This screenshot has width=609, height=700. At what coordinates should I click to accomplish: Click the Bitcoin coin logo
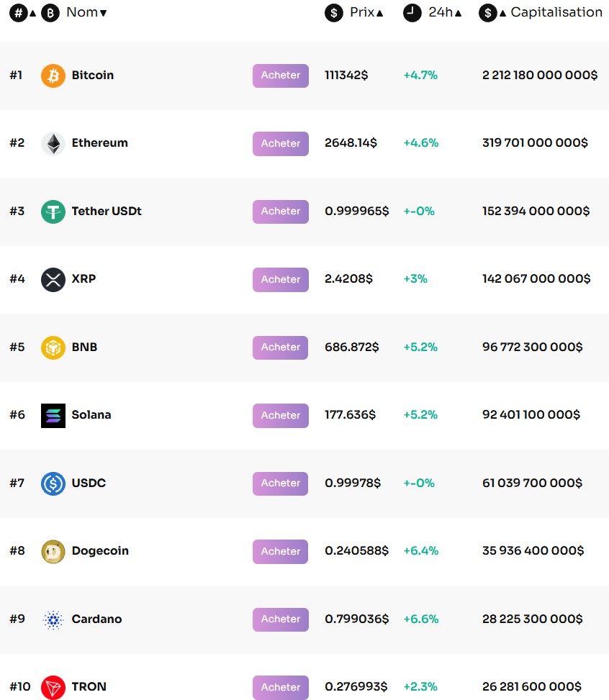click(x=53, y=76)
